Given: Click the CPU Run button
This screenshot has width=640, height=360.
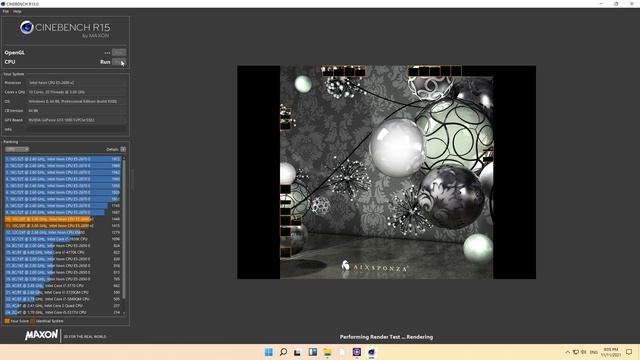Looking at the screenshot, I should pos(119,62).
